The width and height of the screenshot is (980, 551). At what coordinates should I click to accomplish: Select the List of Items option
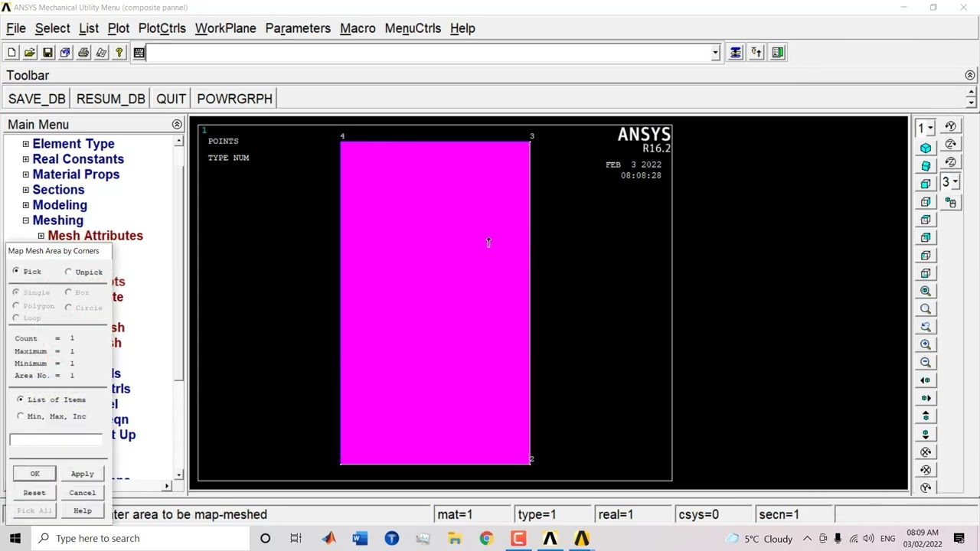pos(21,399)
